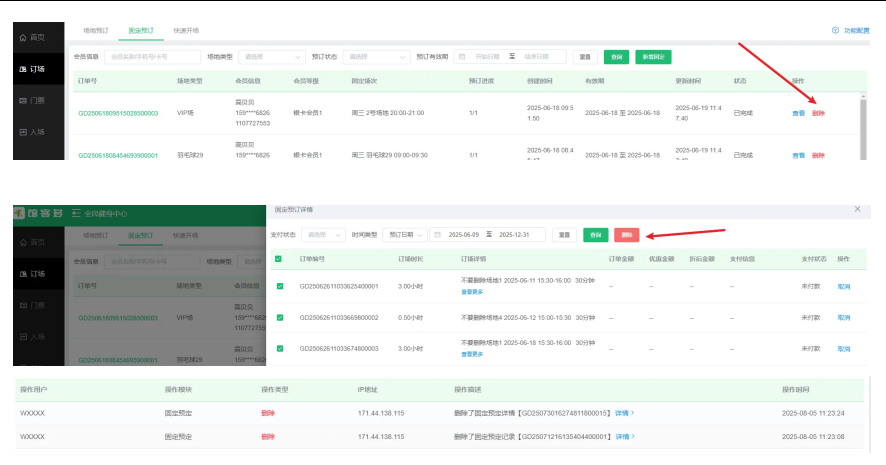
Task: Click 查看 link for VIP场 order row
Action: (x=798, y=114)
